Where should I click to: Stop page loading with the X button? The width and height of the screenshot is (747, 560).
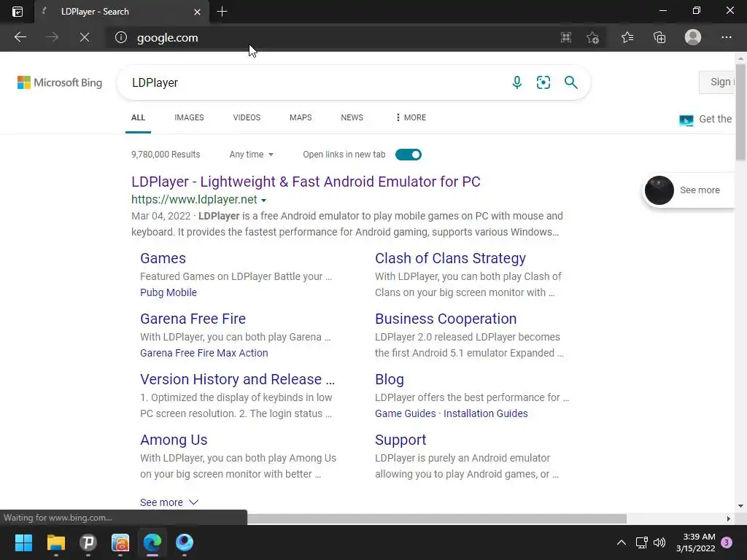point(85,37)
